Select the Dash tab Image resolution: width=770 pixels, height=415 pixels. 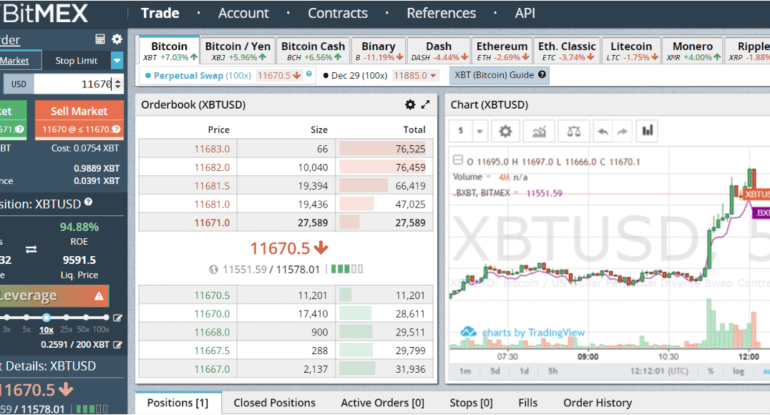click(439, 51)
